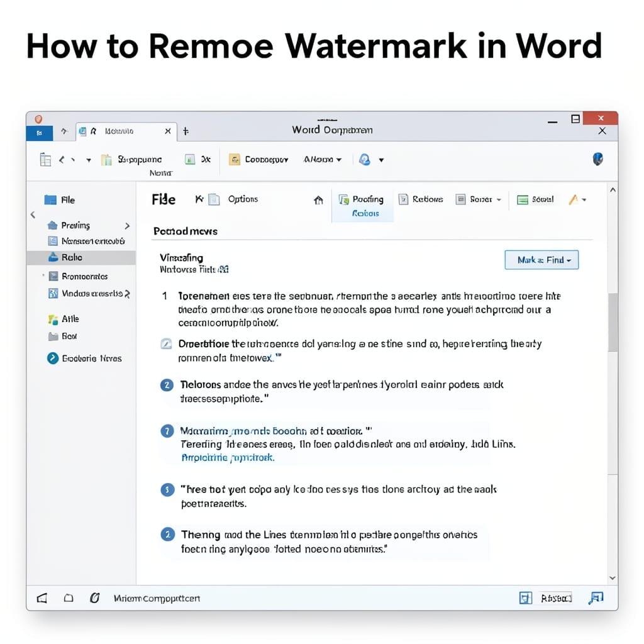Click the document icon next to Options
Screen dimensions: 644x644
click(x=214, y=199)
